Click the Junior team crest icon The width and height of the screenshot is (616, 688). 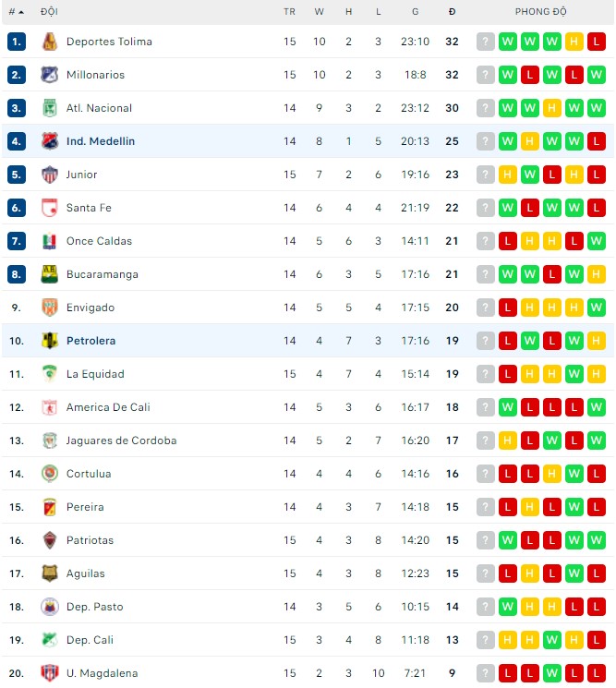click(x=50, y=175)
